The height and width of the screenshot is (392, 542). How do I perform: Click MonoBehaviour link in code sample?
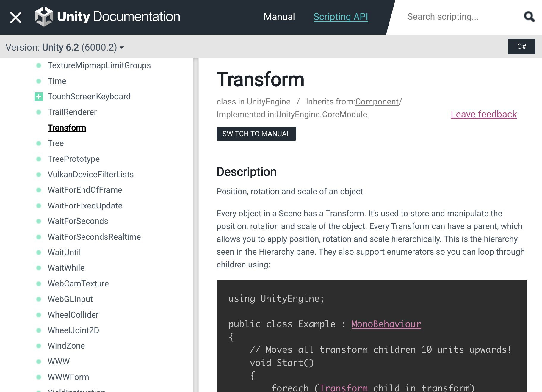[386, 324]
